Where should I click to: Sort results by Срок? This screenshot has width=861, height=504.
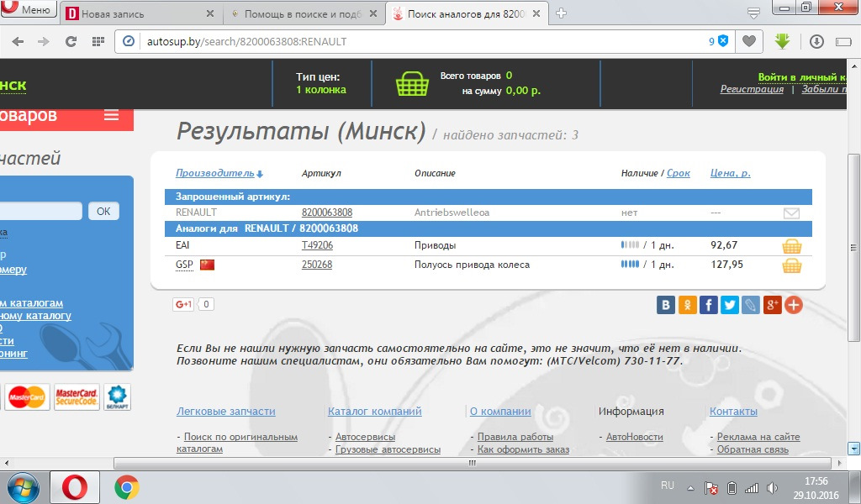(x=679, y=173)
